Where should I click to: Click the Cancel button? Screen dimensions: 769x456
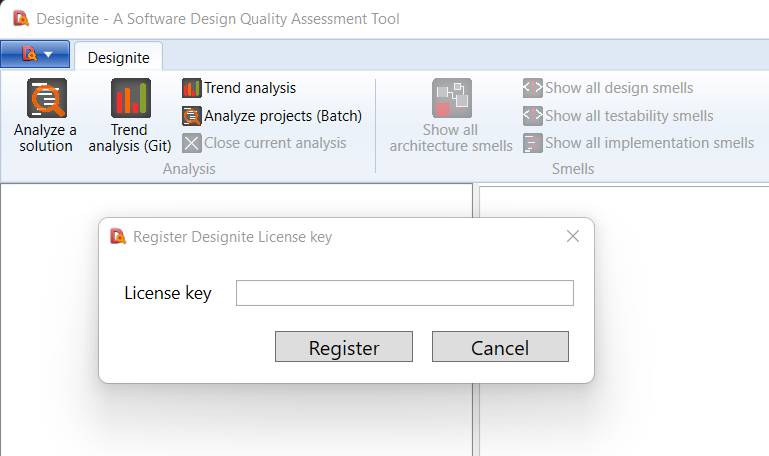pyautogui.click(x=500, y=347)
